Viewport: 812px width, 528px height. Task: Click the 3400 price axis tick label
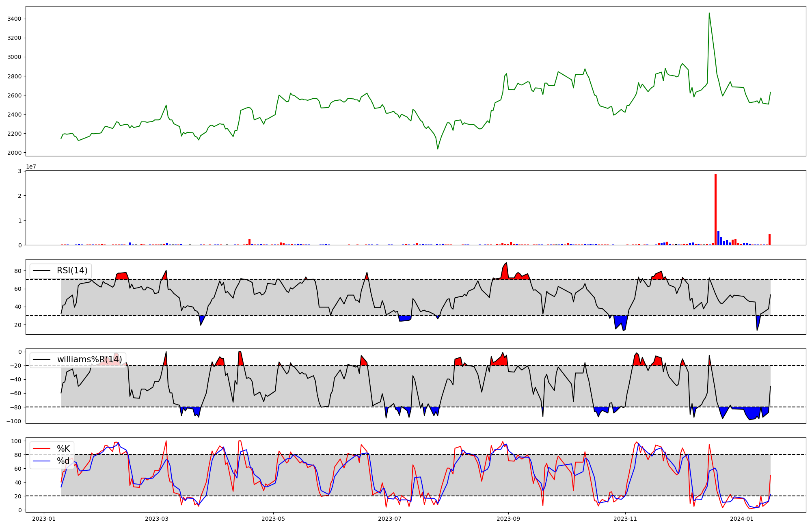pyautogui.click(x=14, y=19)
